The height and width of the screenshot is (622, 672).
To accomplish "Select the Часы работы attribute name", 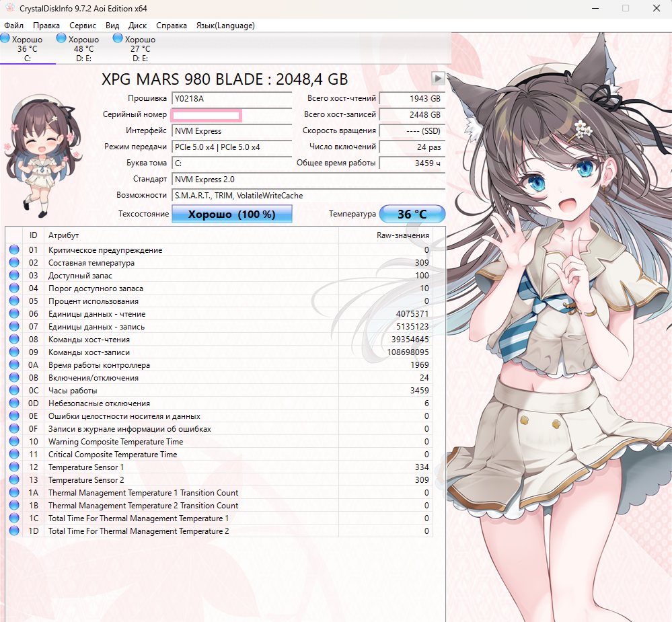I will 73,390.
